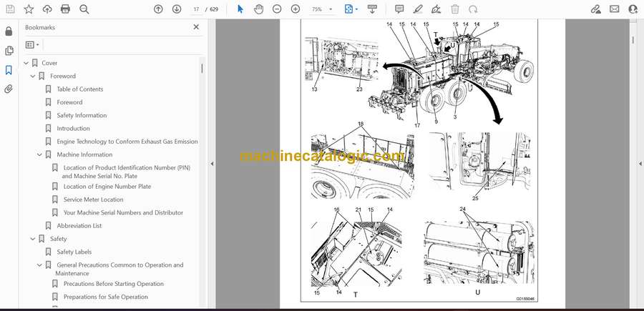Viewport: 644px width, 311px height.
Task: Open the sign document tool
Action: coord(436,9)
